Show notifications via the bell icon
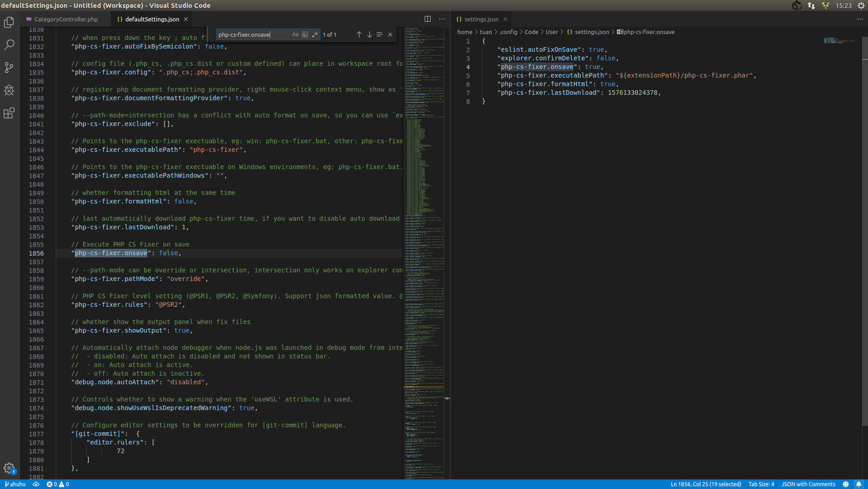The image size is (868, 489). [859, 484]
